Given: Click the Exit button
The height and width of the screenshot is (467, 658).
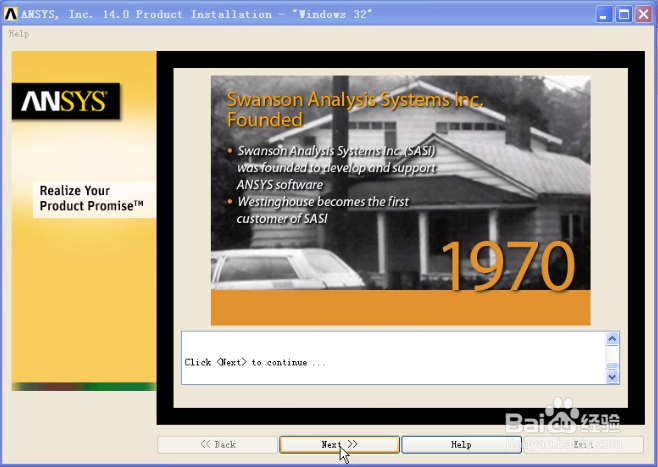Looking at the screenshot, I should (583, 444).
